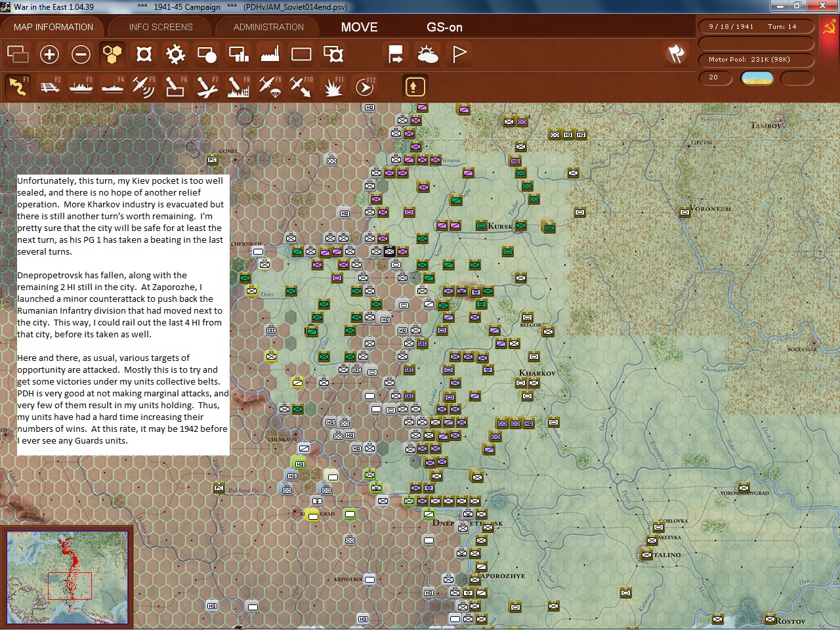Select the F3 large ship mode

(x=81, y=86)
